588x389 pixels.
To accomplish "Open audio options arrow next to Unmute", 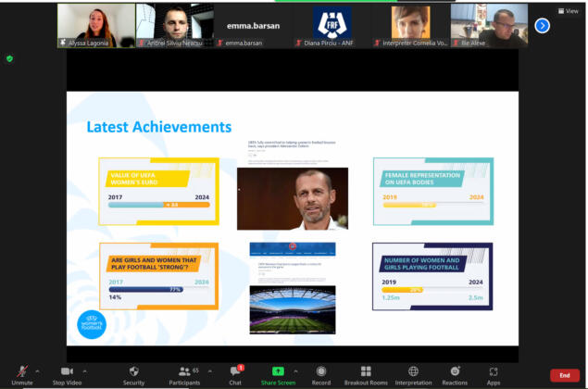I will [x=37, y=371].
